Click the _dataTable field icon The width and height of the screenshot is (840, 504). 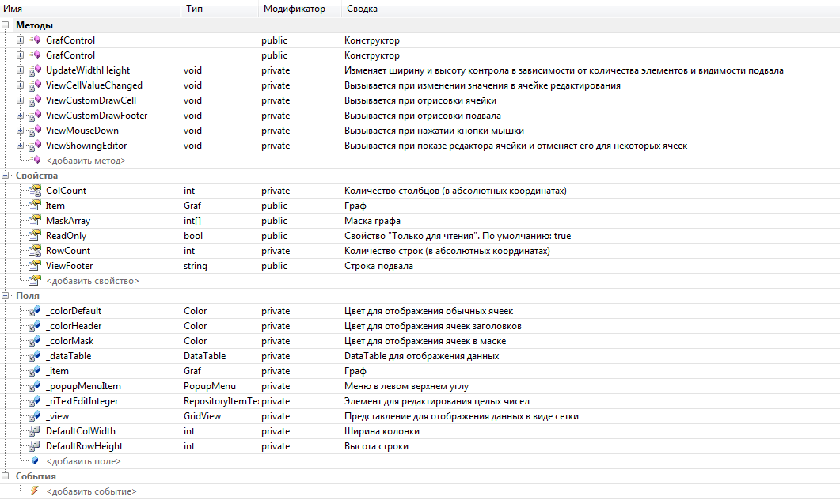point(35,355)
